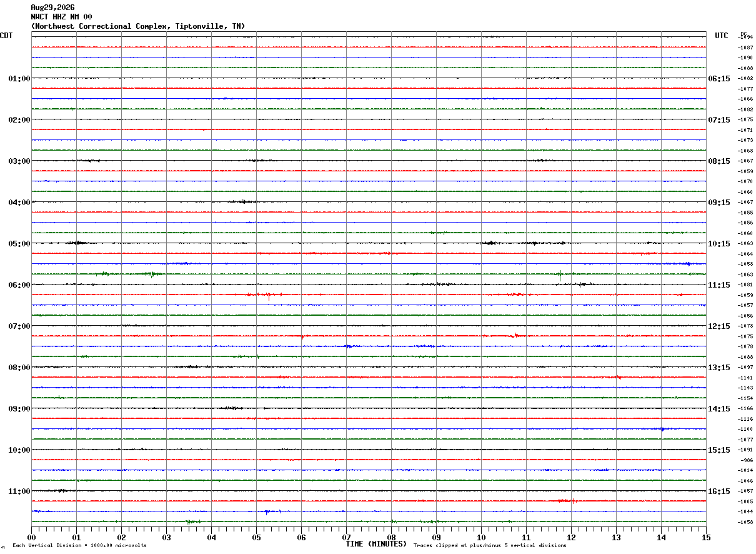Select minute 07 on bottom axis
Image resolution: width=756 pixels, height=554 pixels.
[346, 537]
